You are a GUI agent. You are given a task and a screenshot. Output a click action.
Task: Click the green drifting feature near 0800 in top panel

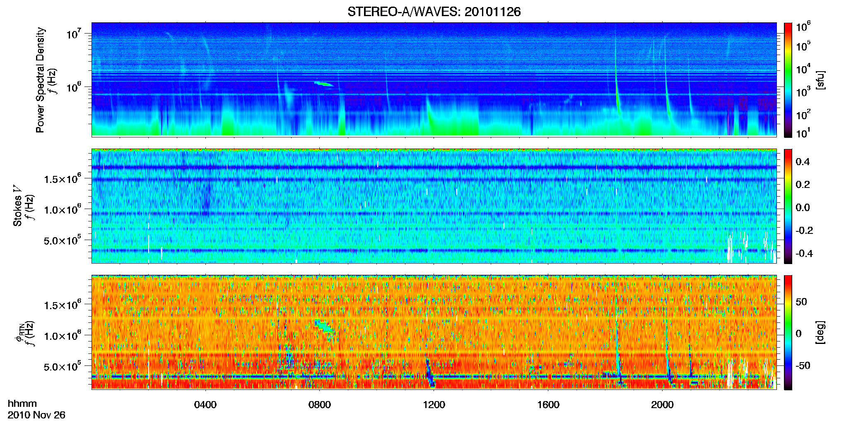point(323,84)
